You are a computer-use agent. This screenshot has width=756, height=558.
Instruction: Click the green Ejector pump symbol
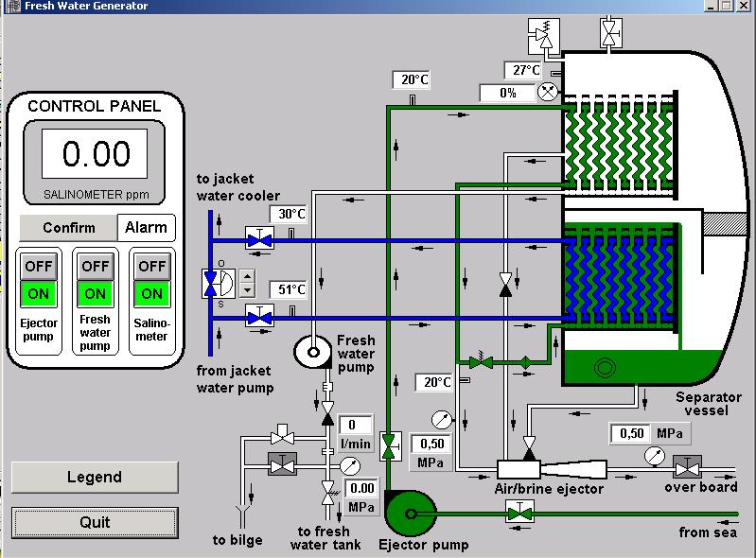[x=409, y=514]
